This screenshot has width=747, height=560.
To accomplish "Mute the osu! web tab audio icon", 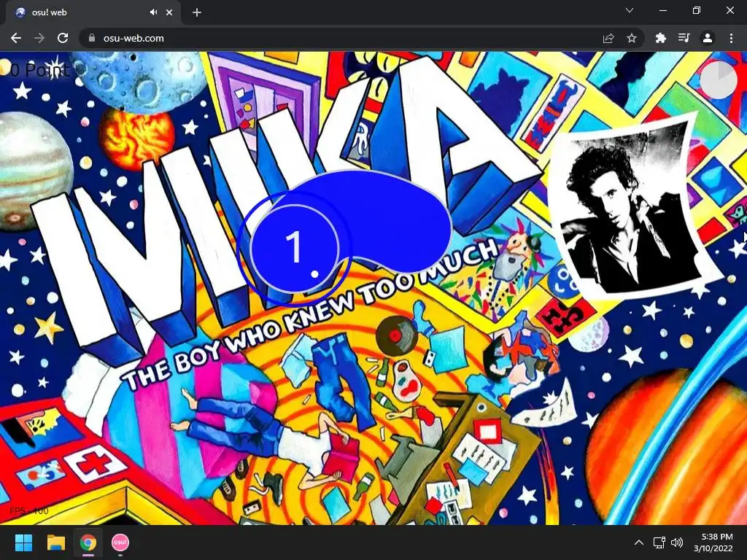I will pos(153,12).
